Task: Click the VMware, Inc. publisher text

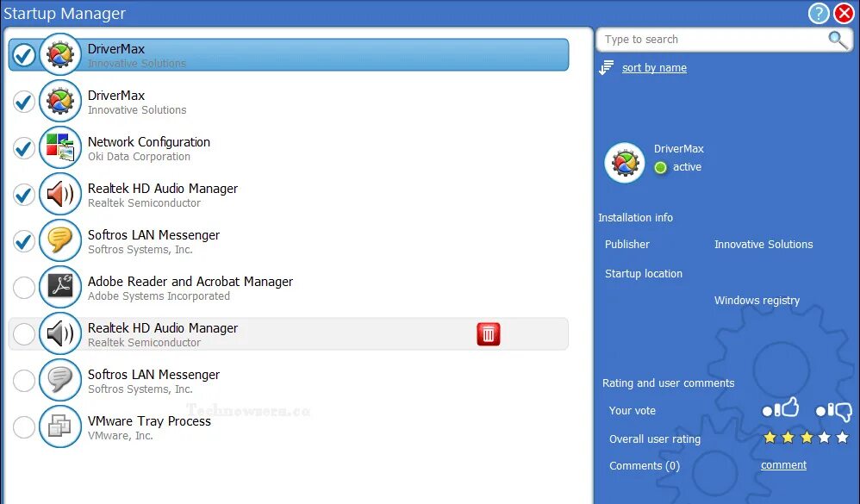Action: [x=120, y=436]
